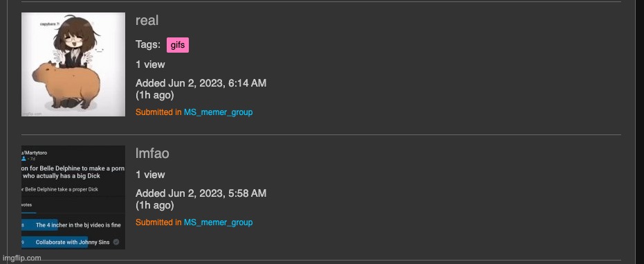Open the lmfao post thumbnail
This screenshot has height=264, width=644.
pos(73,197)
